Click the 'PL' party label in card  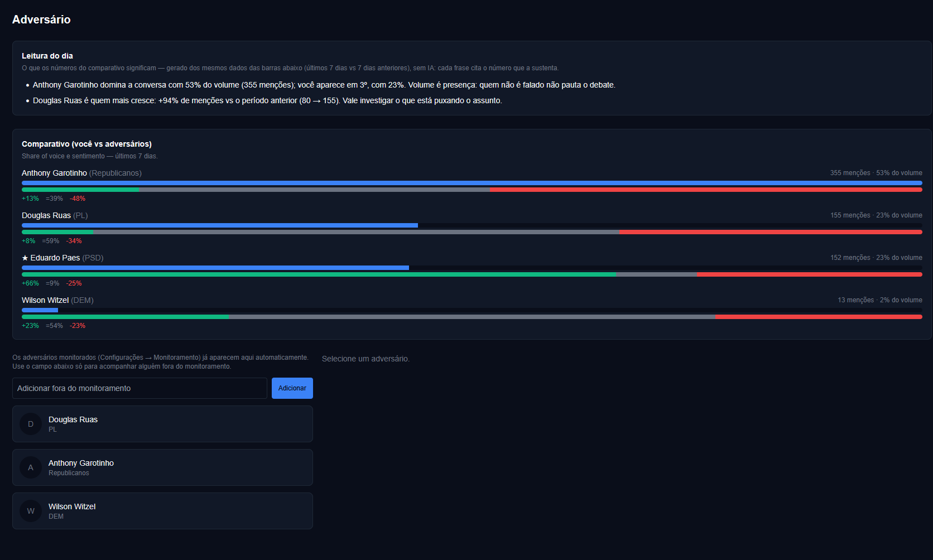click(52, 429)
